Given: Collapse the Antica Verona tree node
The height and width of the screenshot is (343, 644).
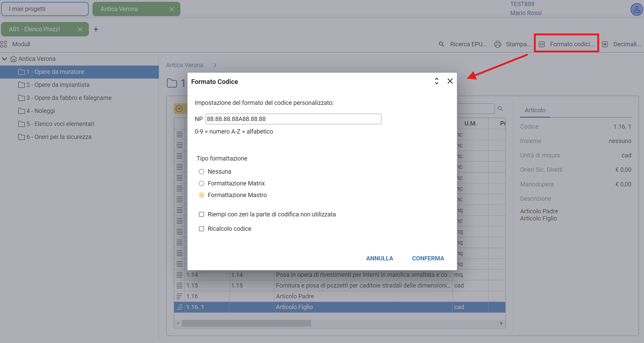Looking at the screenshot, I should point(4,59).
